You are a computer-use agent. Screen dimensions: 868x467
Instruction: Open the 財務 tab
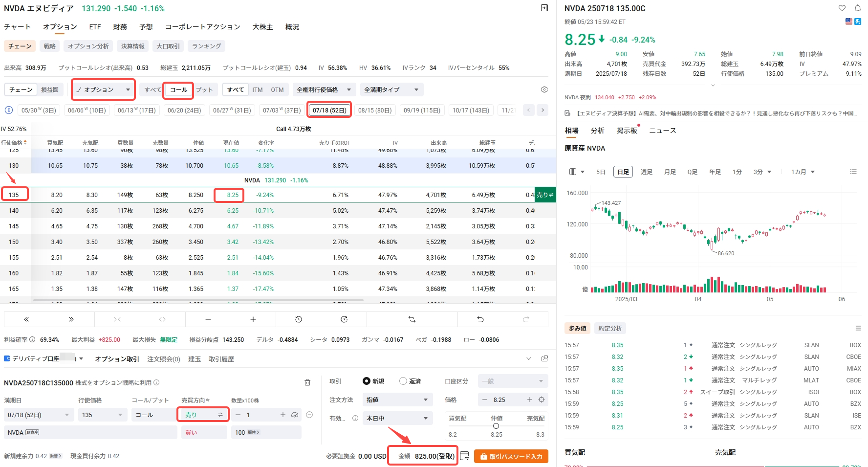[x=120, y=27]
